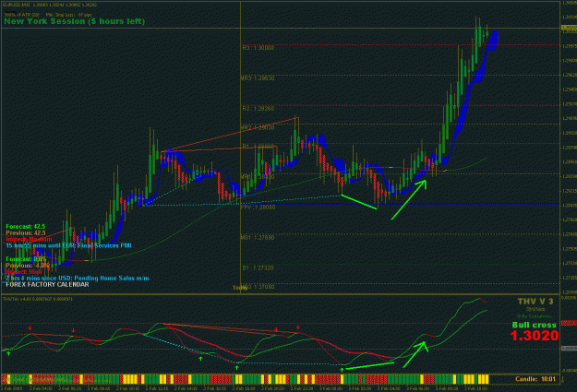Select the 'Forecast: 0.0%' news value
This screenshot has width=577, height=392.
coord(26,259)
